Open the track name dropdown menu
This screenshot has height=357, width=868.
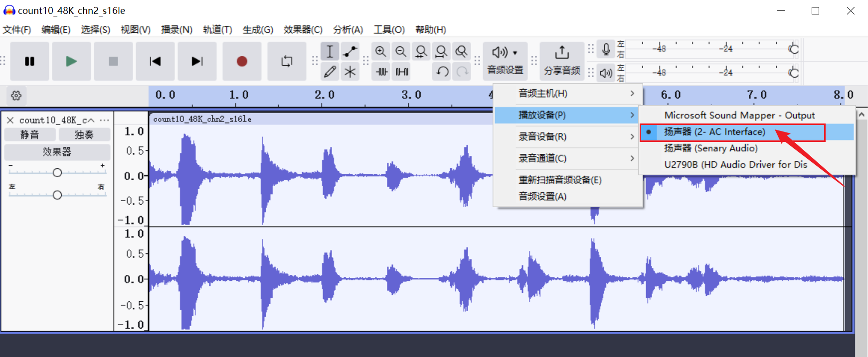point(57,120)
